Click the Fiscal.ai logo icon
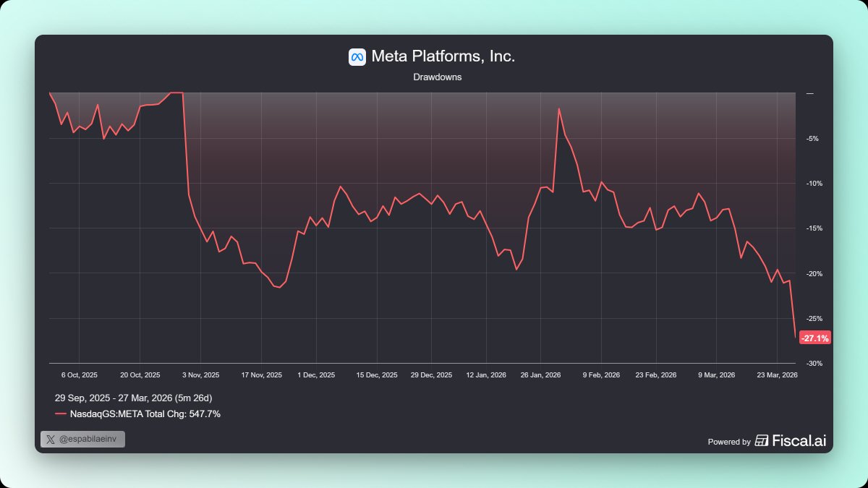The height and width of the screenshot is (488, 868). [762, 441]
